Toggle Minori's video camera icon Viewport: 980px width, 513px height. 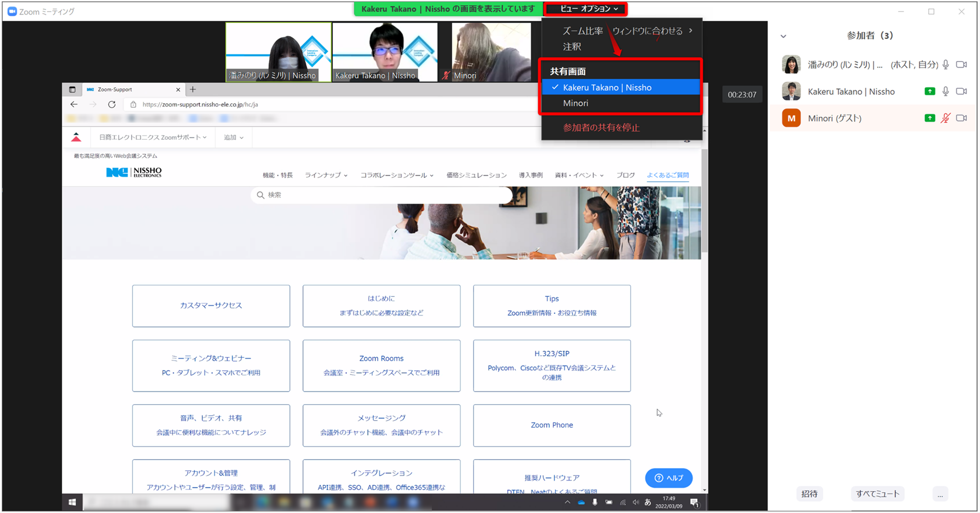coord(961,118)
